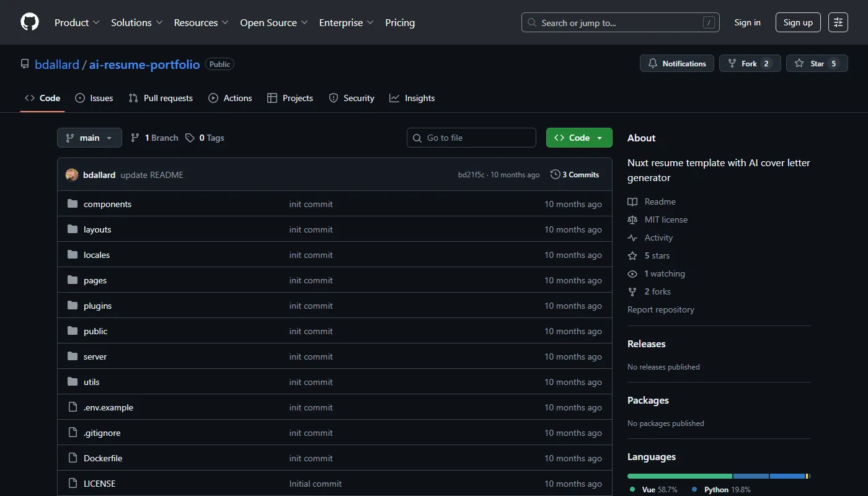Viewport: 868px width, 496px height.
Task: Switch to the Insights tab
Action: [x=412, y=98]
